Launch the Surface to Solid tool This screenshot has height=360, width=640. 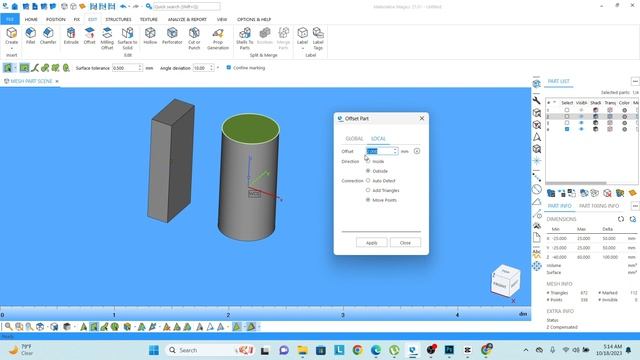[127, 38]
